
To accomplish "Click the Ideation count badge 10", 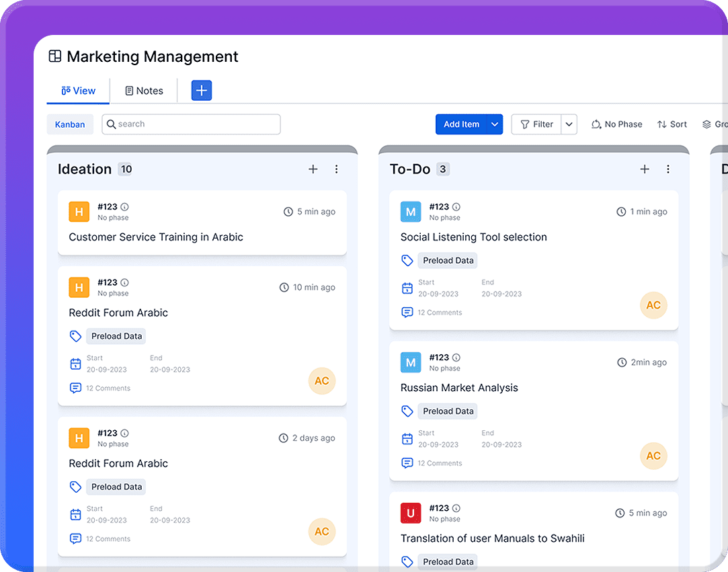I will [x=125, y=169].
